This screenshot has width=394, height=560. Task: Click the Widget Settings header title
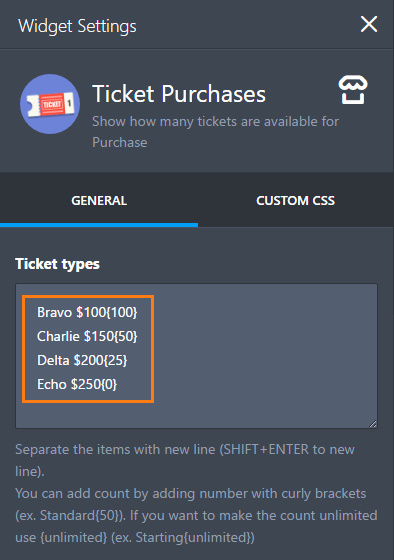[77, 26]
